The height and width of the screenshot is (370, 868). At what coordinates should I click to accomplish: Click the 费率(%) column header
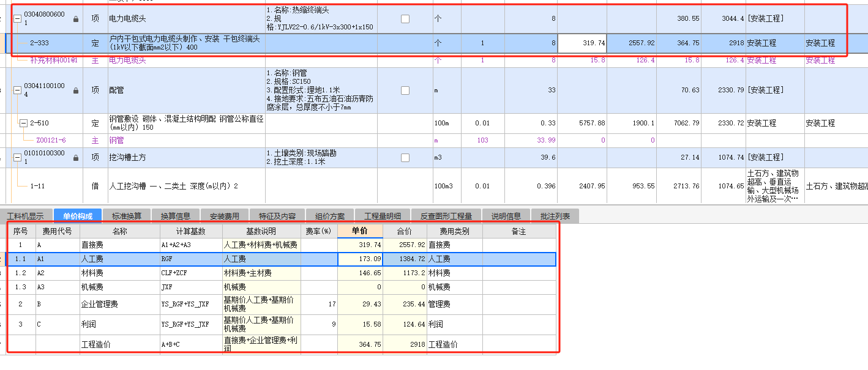pyautogui.click(x=319, y=231)
